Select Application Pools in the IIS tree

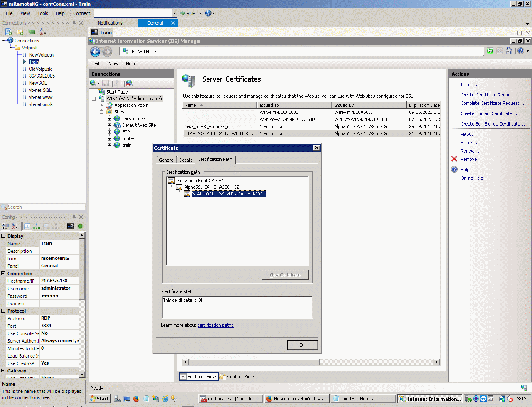tap(131, 105)
